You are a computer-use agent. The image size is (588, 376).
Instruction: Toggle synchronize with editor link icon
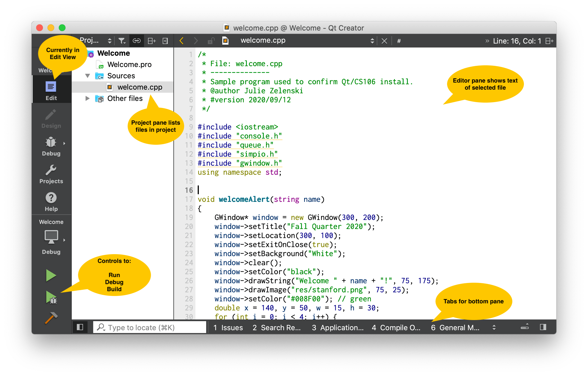click(137, 40)
